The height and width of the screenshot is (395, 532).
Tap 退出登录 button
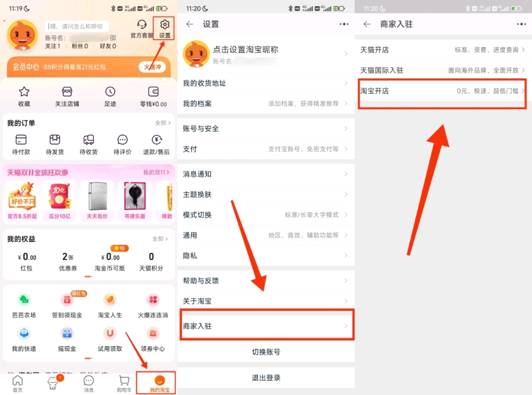pos(266,378)
